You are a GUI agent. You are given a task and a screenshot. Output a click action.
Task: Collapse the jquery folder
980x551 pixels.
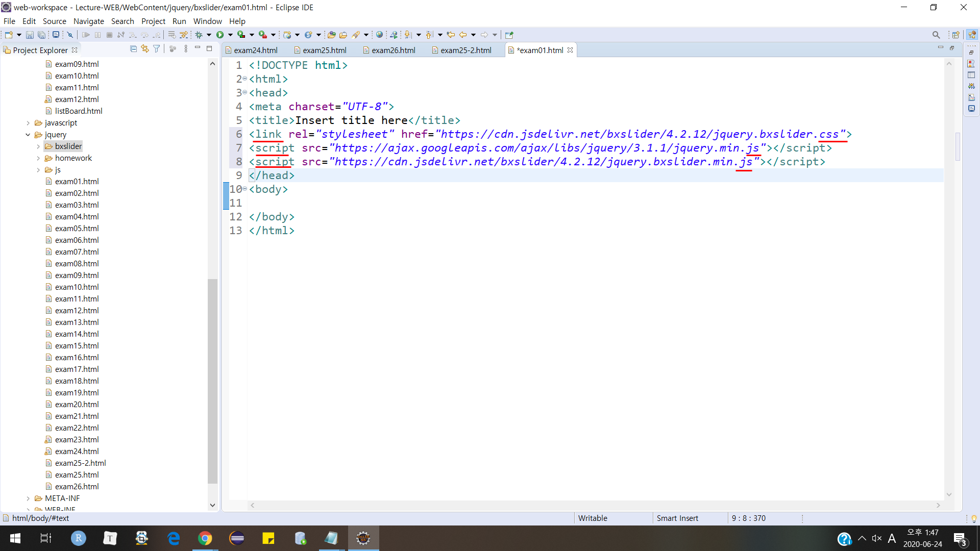(28, 135)
